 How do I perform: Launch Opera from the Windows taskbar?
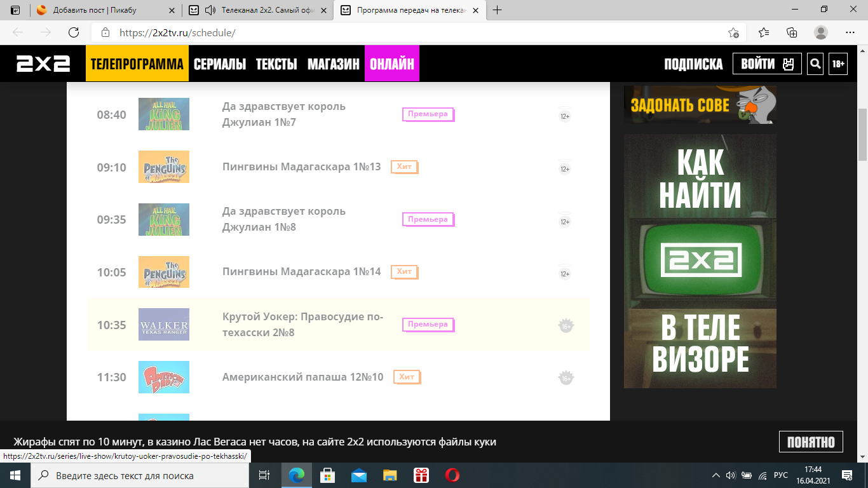[x=452, y=475]
